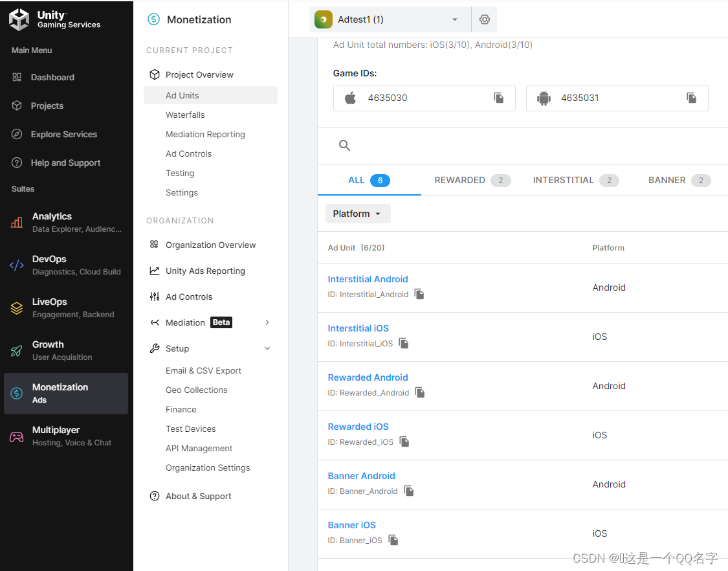Viewport: 728px width, 571px height.
Task: Click the search magnifier icon
Action: pos(344,146)
